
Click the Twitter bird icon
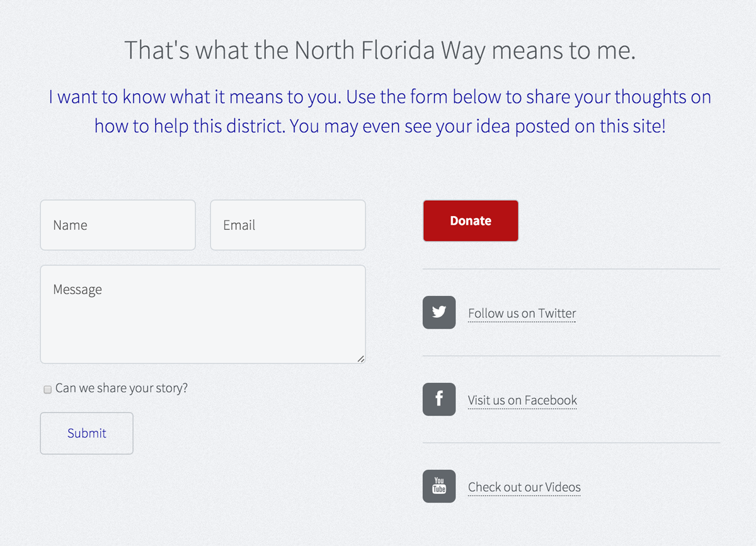(439, 312)
